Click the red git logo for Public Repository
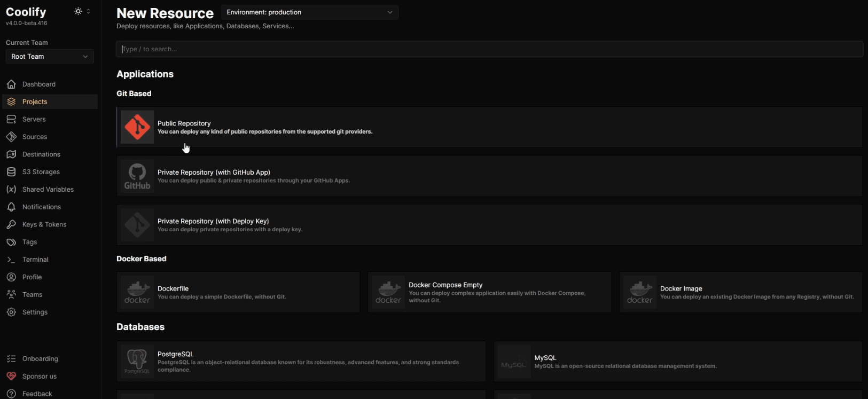The image size is (868, 399). coord(137,127)
